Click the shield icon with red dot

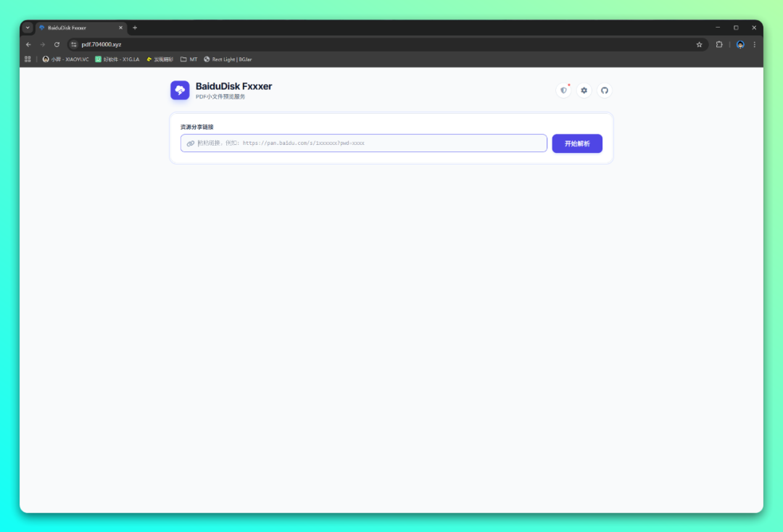563,91
